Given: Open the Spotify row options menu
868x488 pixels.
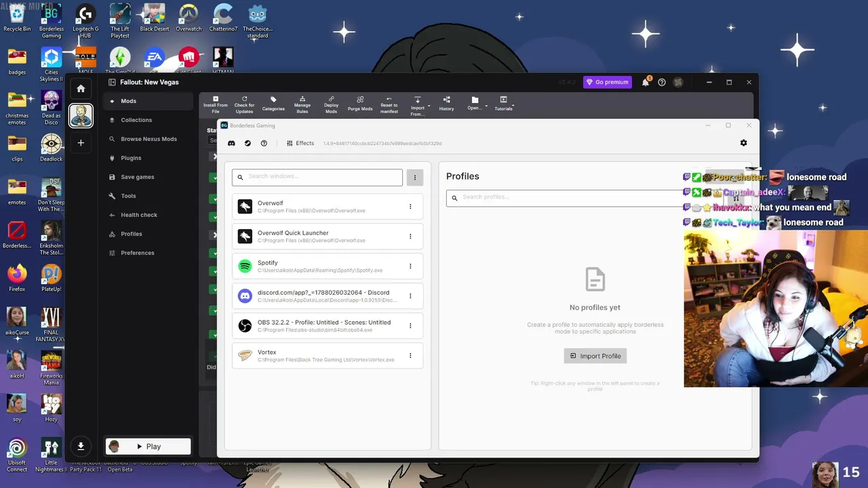Looking at the screenshot, I should [x=410, y=266].
